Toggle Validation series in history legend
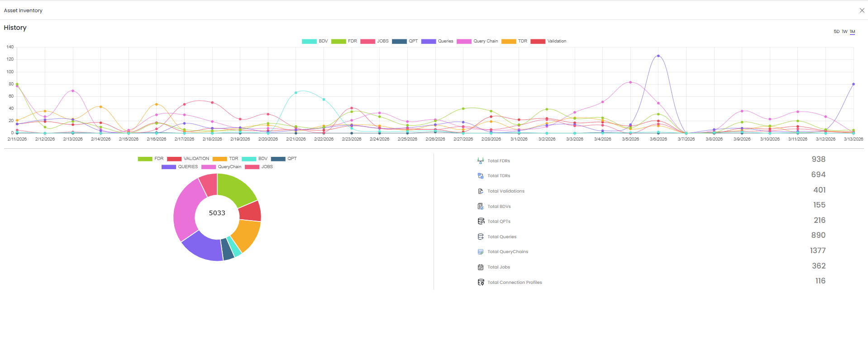 click(x=548, y=41)
